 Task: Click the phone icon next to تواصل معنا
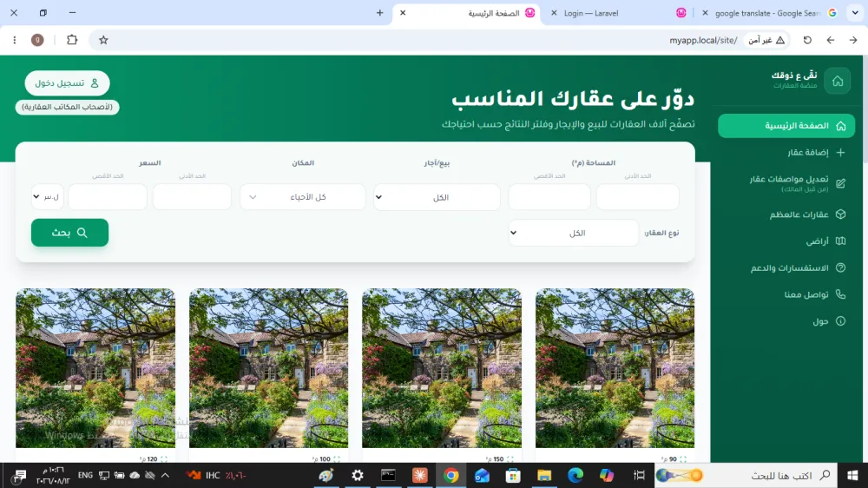840,294
